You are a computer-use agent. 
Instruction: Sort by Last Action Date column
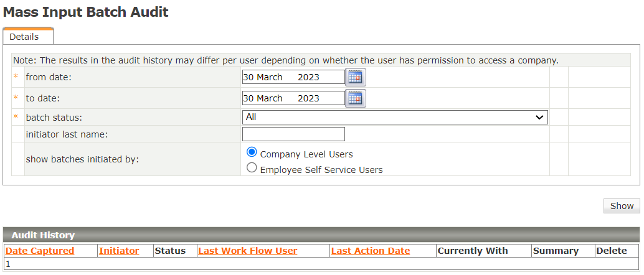(x=371, y=251)
